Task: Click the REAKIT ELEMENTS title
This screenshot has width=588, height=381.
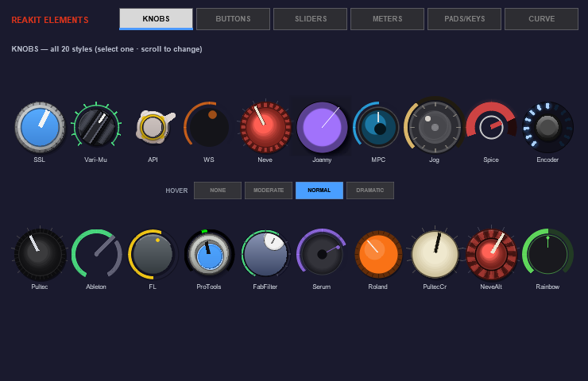Action: pos(50,20)
